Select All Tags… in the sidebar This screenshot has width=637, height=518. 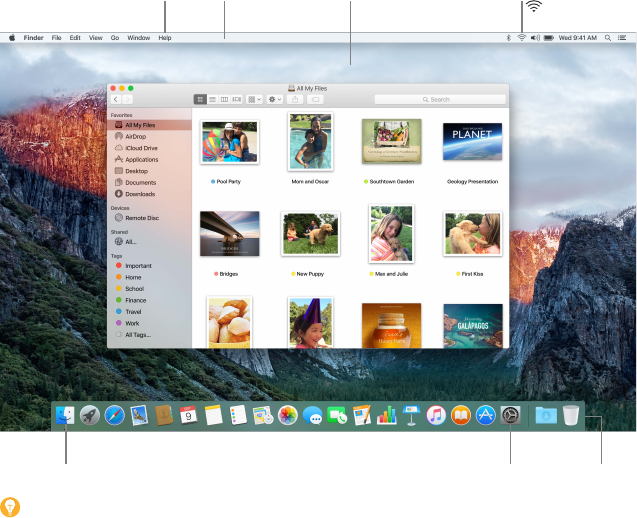(x=138, y=335)
